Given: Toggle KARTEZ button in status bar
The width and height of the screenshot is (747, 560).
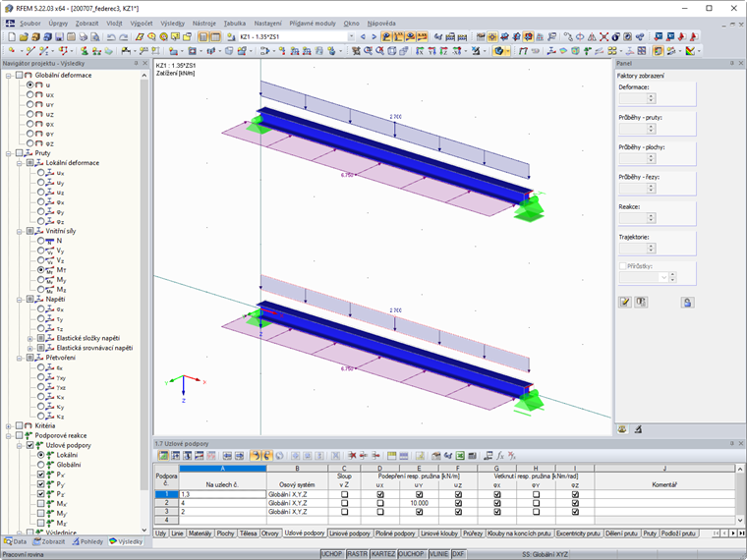Looking at the screenshot, I should tap(383, 554).
